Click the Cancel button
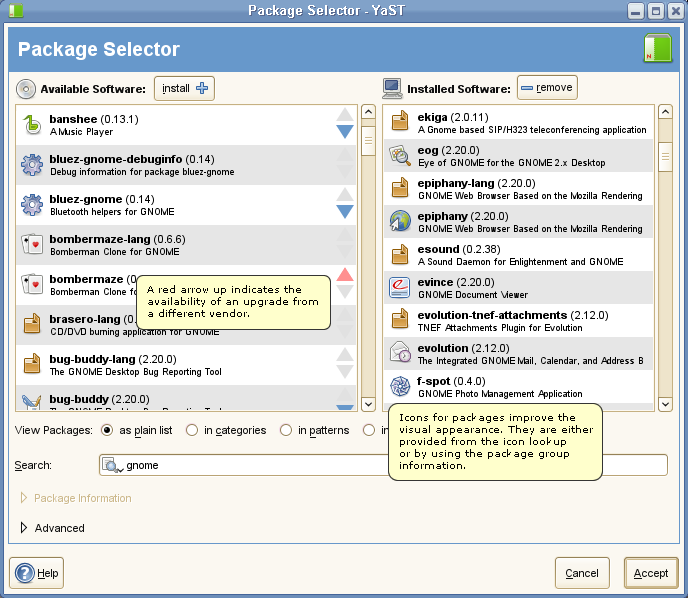This screenshot has height=598, width=688. pyautogui.click(x=582, y=573)
